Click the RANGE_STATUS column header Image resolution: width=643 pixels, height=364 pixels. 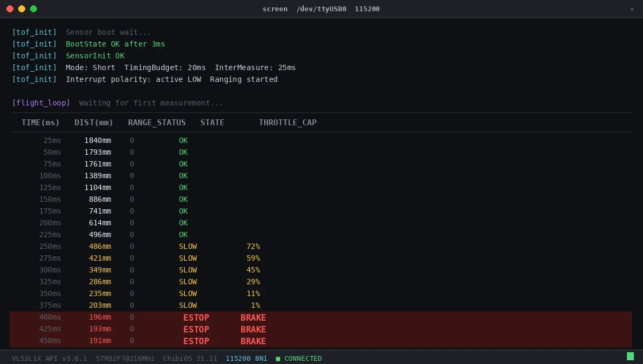click(156, 122)
